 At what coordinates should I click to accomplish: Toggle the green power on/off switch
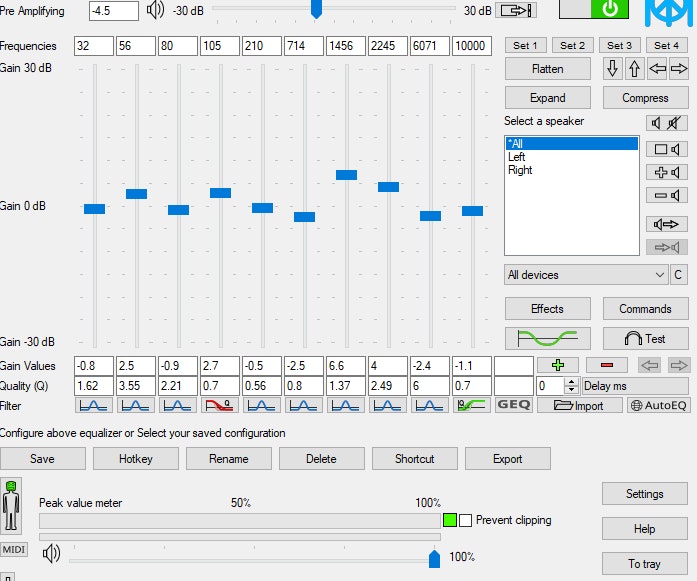click(592, 10)
